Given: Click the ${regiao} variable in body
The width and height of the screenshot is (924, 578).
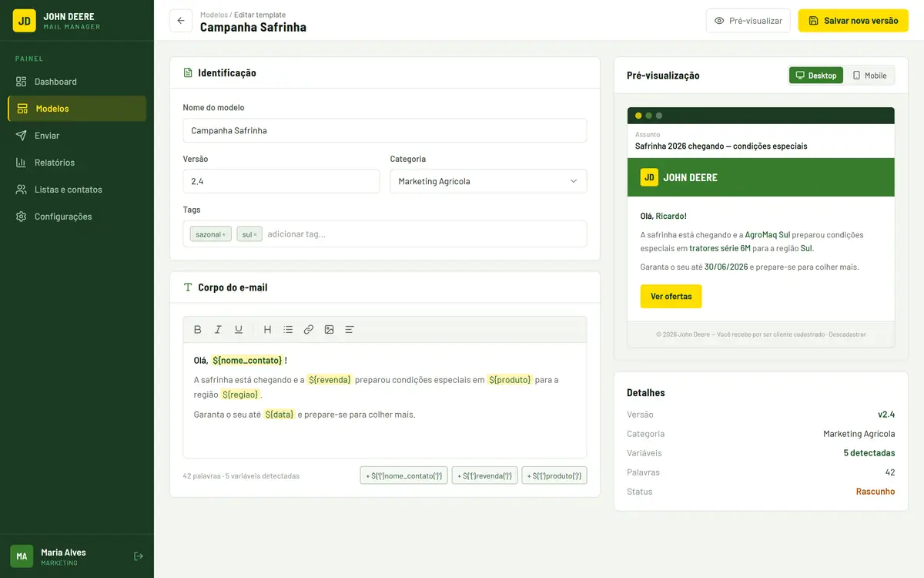Looking at the screenshot, I should [240, 395].
